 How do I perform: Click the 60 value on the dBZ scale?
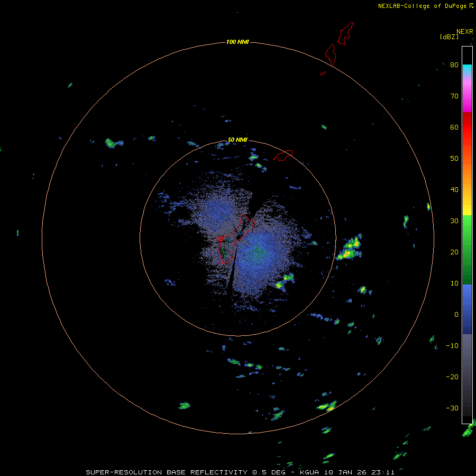click(454, 127)
